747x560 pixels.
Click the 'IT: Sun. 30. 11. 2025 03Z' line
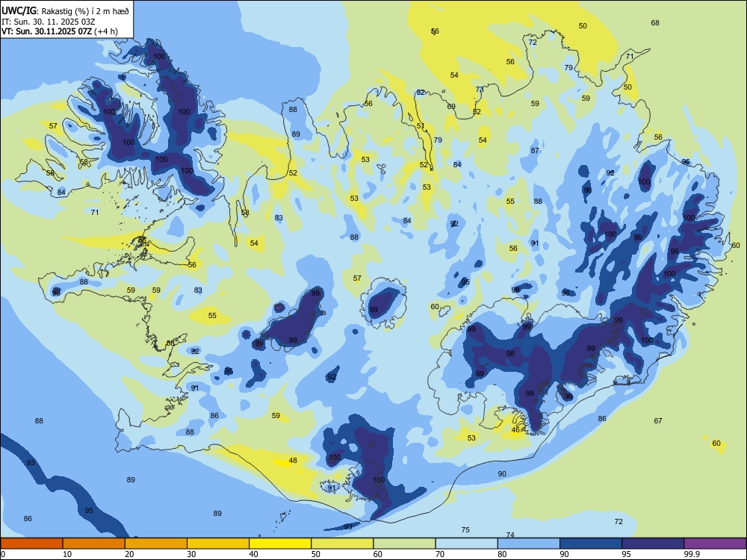(x=48, y=22)
